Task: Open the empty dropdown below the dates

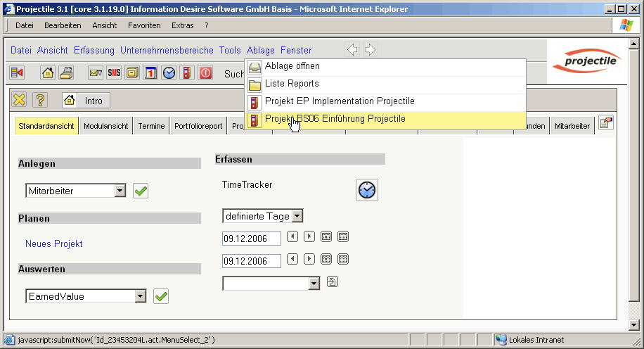Action: click(271, 284)
